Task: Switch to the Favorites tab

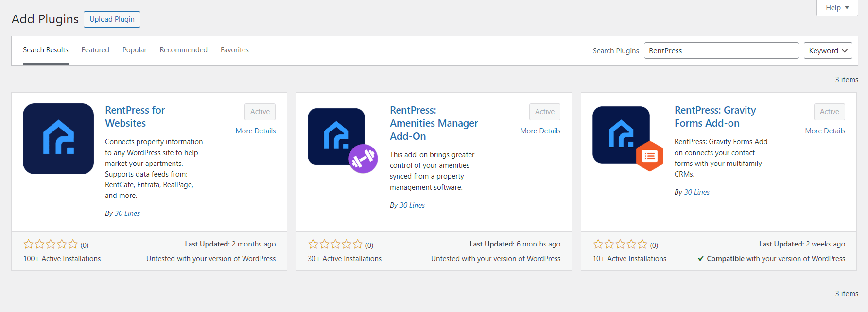Action: click(235, 50)
